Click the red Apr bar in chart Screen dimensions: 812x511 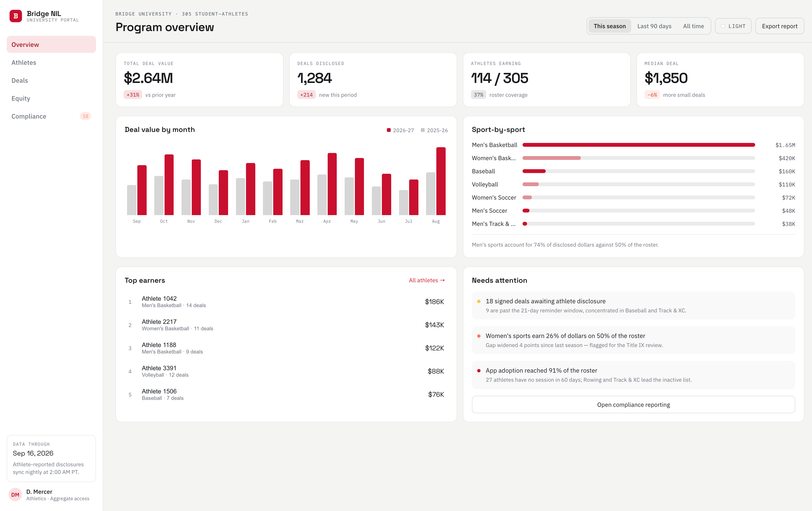(x=332, y=184)
